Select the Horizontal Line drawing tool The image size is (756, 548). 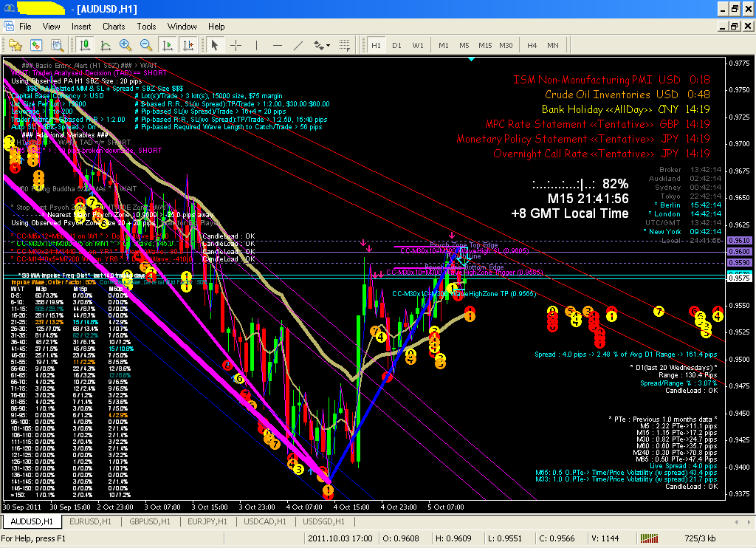coord(278,45)
